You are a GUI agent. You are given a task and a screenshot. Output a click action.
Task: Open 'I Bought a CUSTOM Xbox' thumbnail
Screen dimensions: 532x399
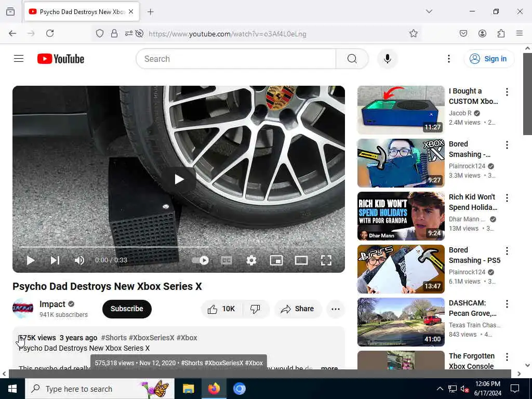(x=401, y=110)
